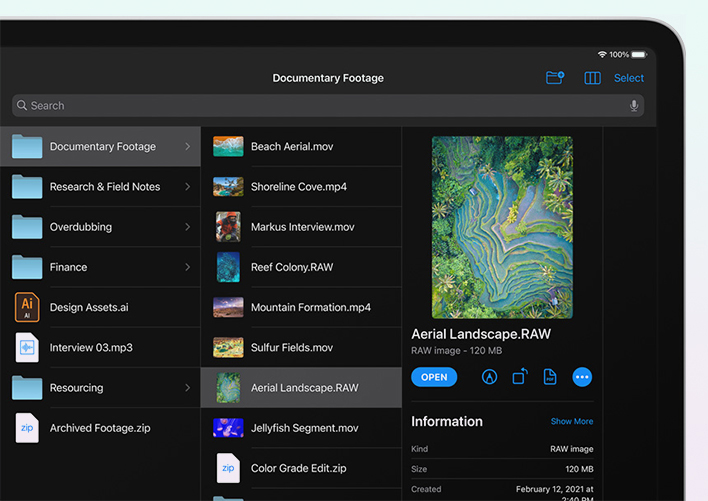Tap the Markup pen icon
Viewport: 708px width, 501px height.
point(489,377)
